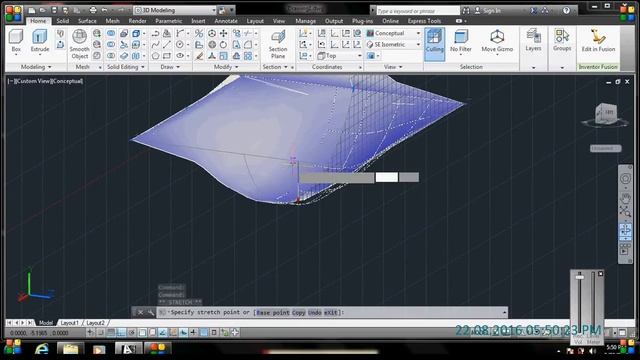Choose the Copy option in command line
The image size is (640, 360).
pos(298,313)
